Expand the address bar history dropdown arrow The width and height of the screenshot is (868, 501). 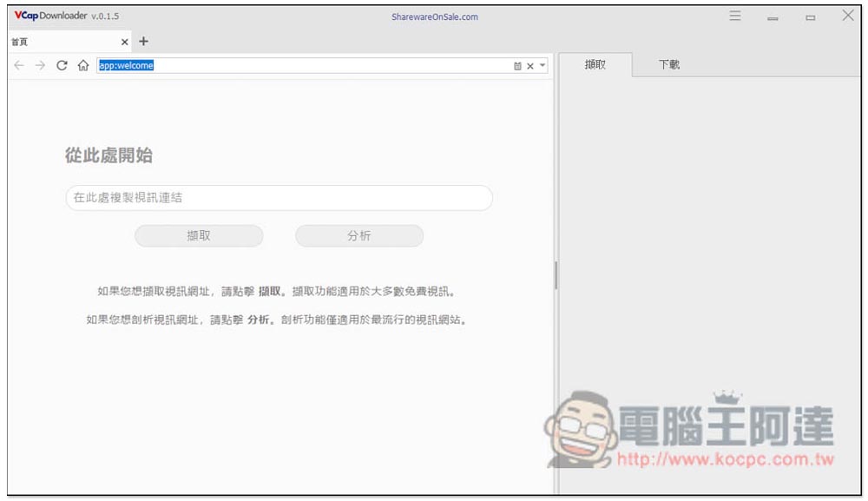pos(542,65)
